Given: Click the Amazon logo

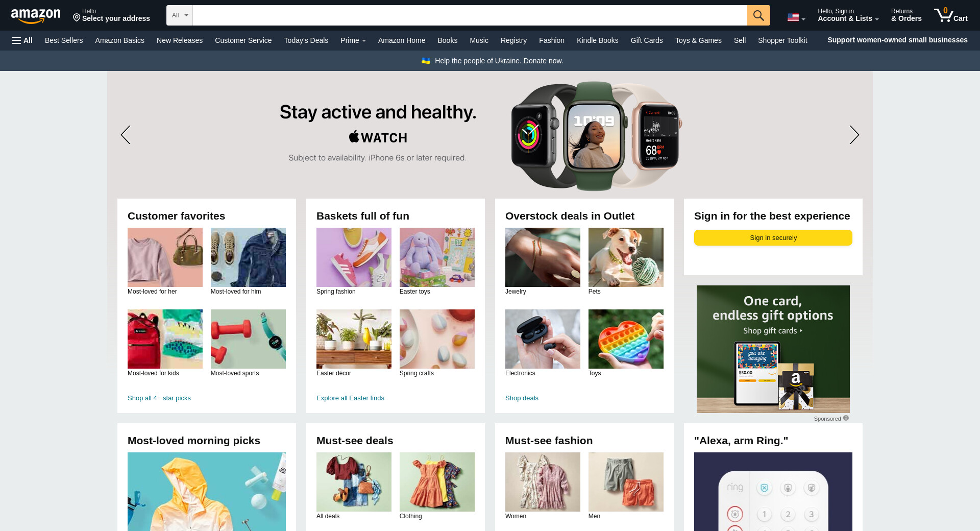Looking at the screenshot, I should pyautogui.click(x=36, y=16).
